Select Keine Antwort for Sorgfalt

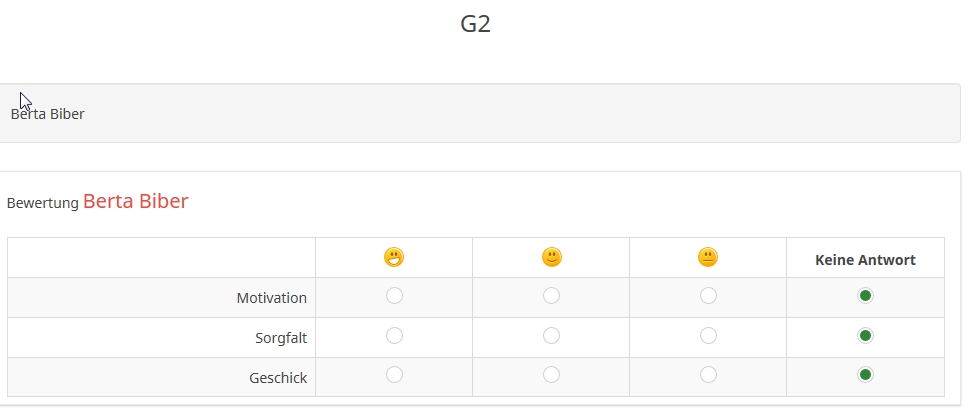click(865, 336)
